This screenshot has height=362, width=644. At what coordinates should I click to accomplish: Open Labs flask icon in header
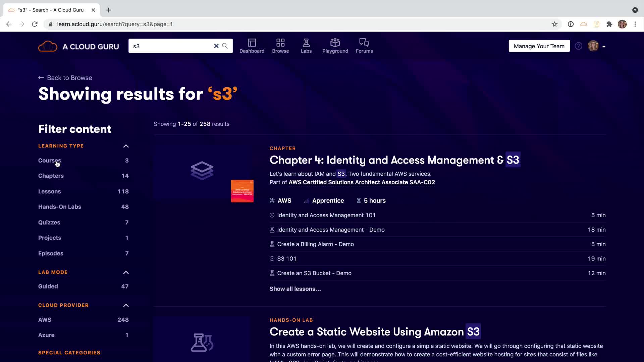(x=306, y=43)
